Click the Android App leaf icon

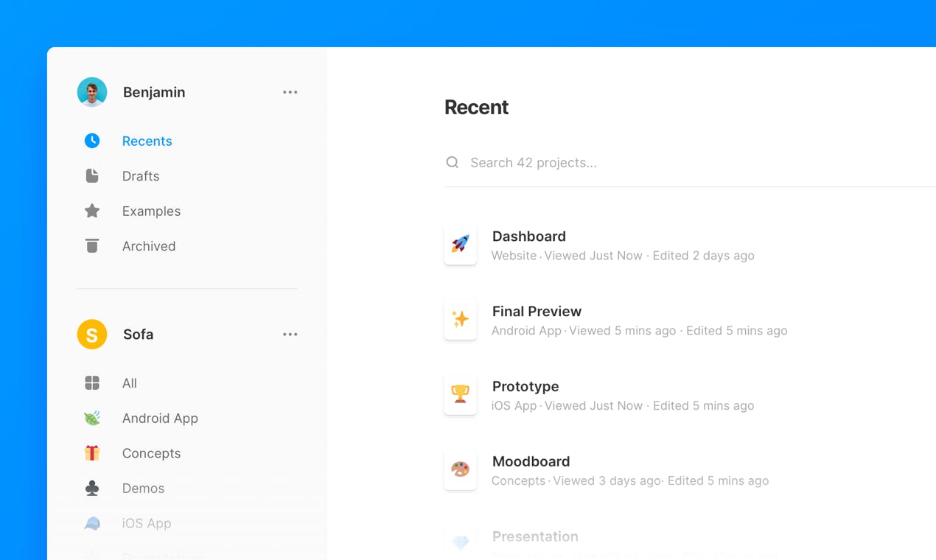pos(92,418)
